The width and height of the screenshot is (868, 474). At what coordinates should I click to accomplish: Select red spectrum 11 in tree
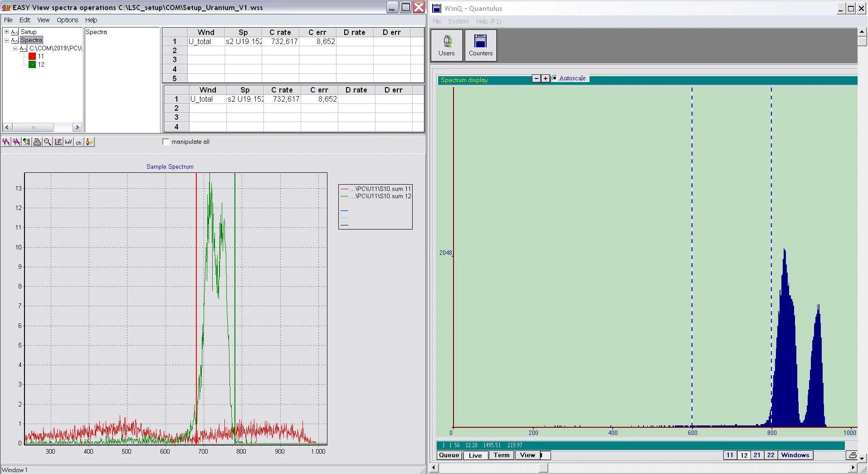[x=37, y=56]
